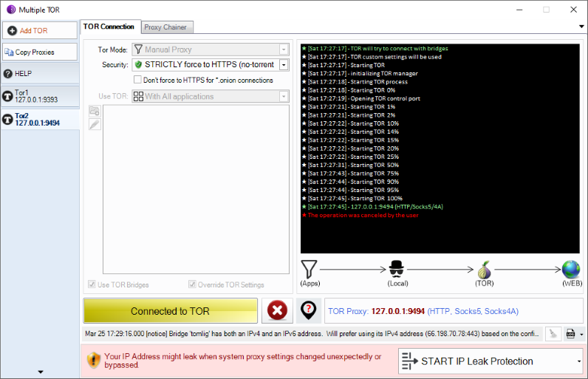Click the Apps funnel icon
The width and height of the screenshot is (588, 379).
(309, 269)
